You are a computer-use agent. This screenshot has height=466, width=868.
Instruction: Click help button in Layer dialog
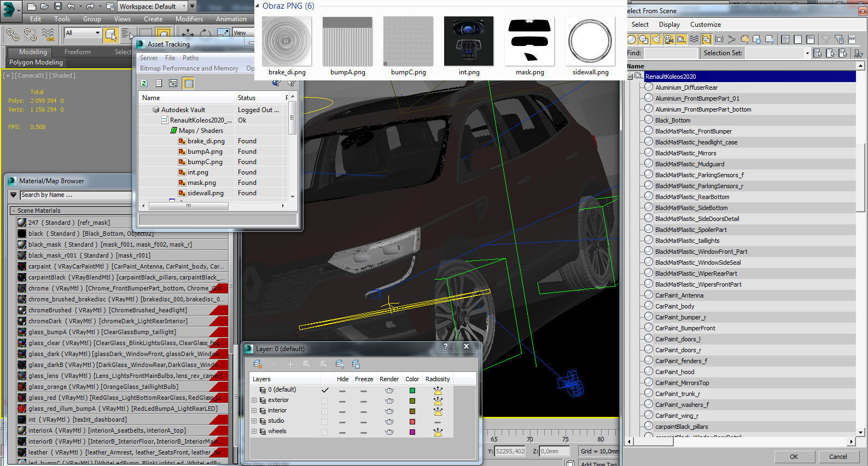[x=446, y=347]
